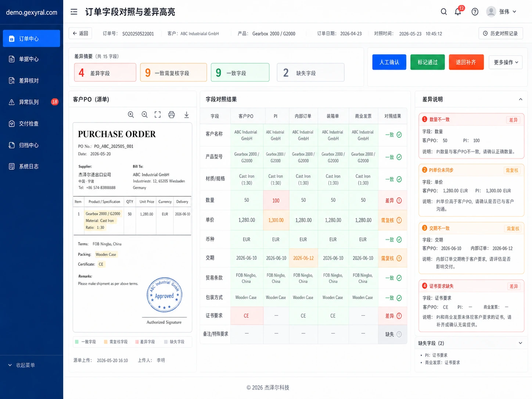Open the 张伟 user account dropdown
The image size is (532, 399).
[x=502, y=12]
